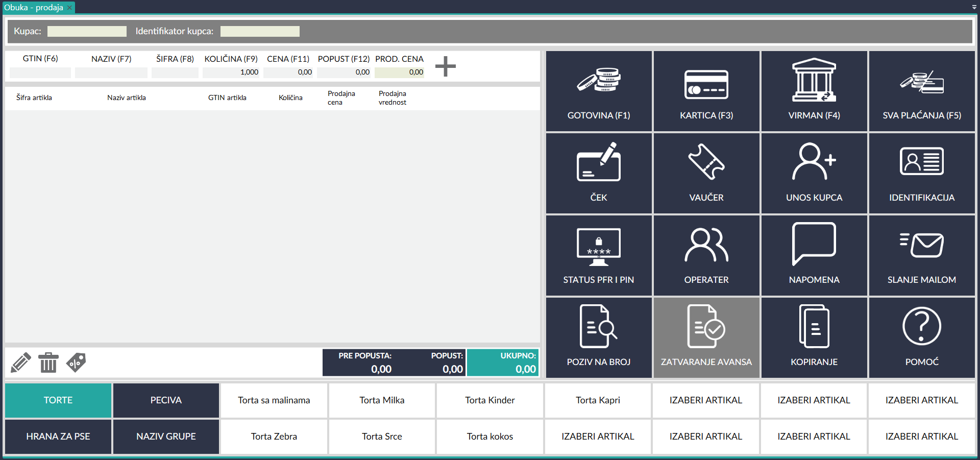Add Torta Milka item

click(x=382, y=400)
